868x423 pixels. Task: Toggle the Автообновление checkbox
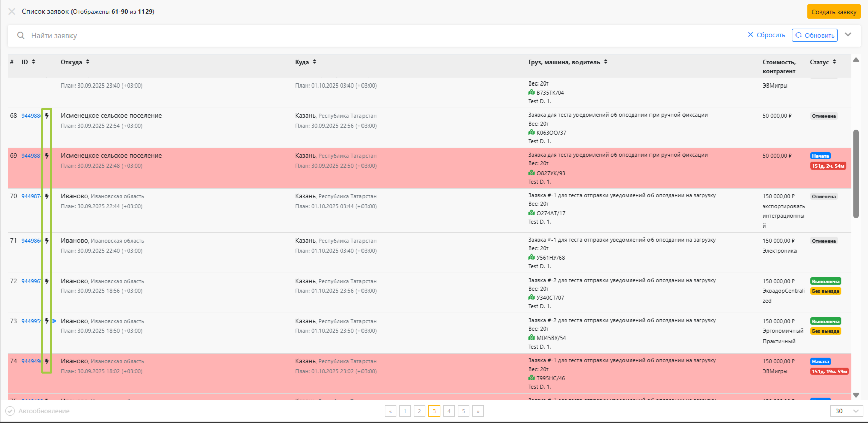10,411
